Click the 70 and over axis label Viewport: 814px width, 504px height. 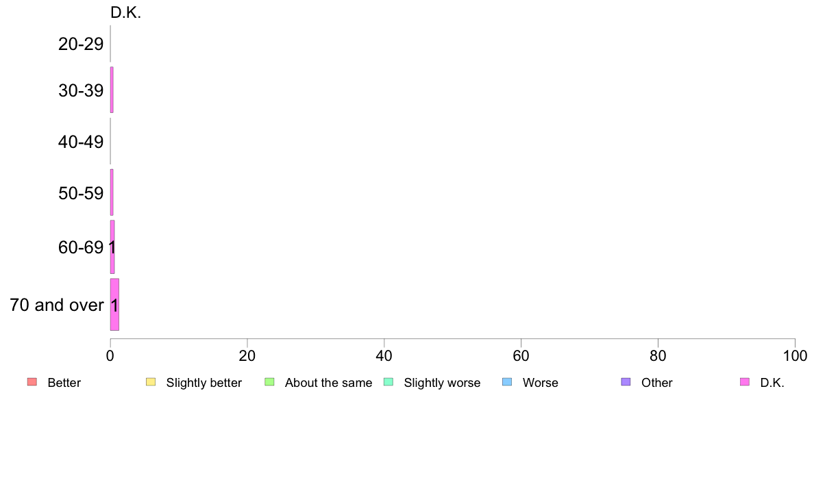click(57, 305)
